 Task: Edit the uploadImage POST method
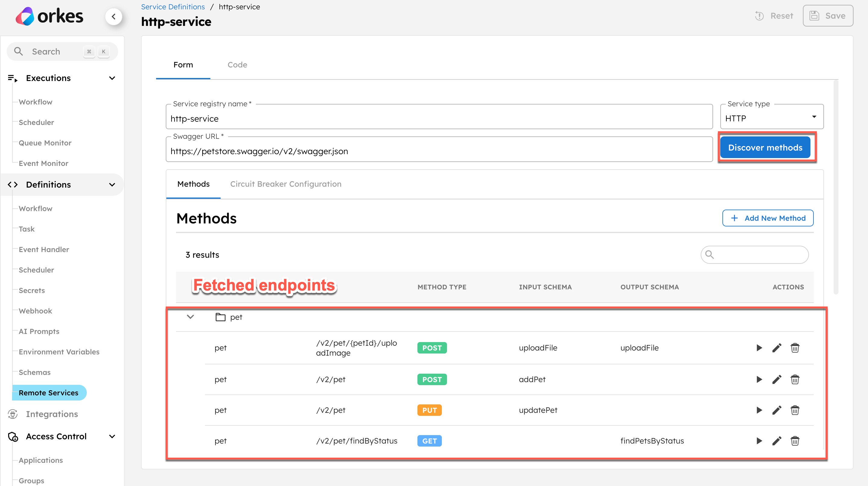click(x=777, y=348)
